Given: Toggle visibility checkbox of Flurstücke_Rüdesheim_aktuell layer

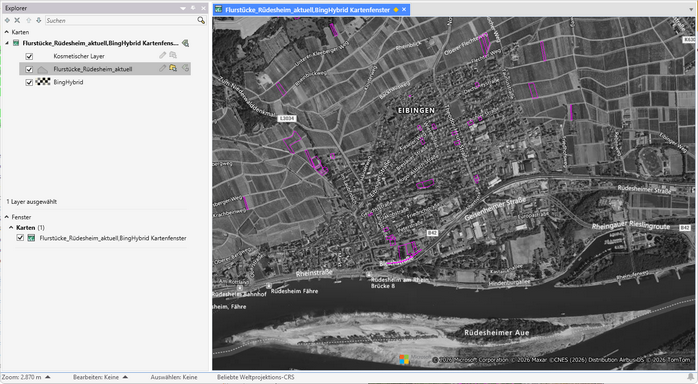Looking at the screenshot, I should tap(29, 69).
